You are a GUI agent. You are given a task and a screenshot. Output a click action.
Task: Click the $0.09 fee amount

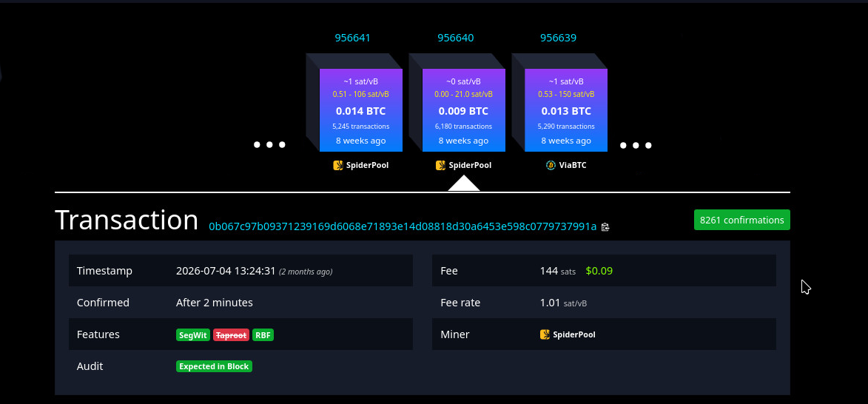pyautogui.click(x=599, y=271)
